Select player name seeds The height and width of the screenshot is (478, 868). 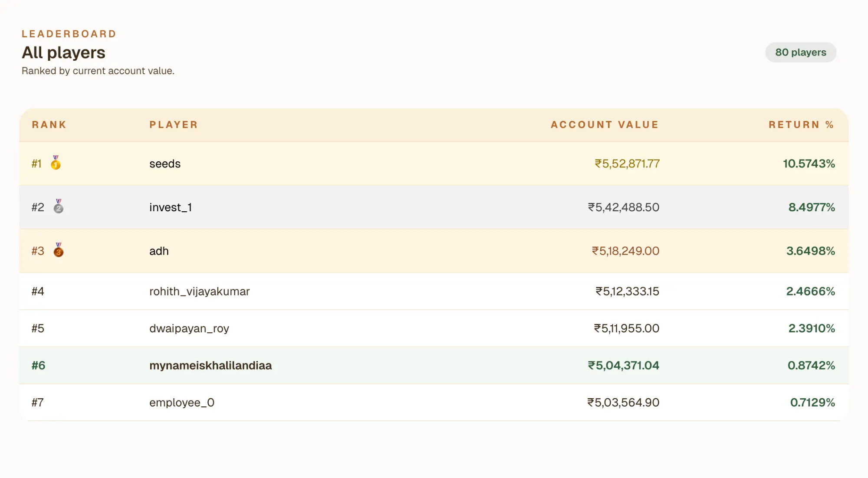165,164
